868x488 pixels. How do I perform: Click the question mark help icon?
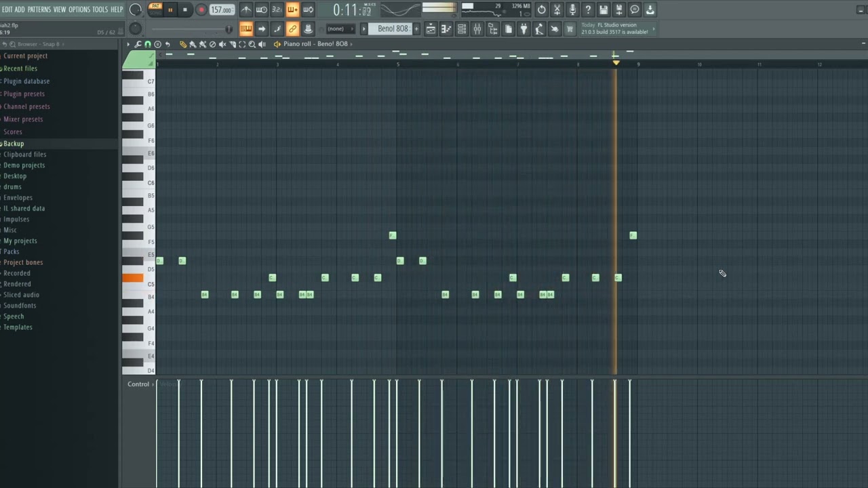[x=588, y=9]
